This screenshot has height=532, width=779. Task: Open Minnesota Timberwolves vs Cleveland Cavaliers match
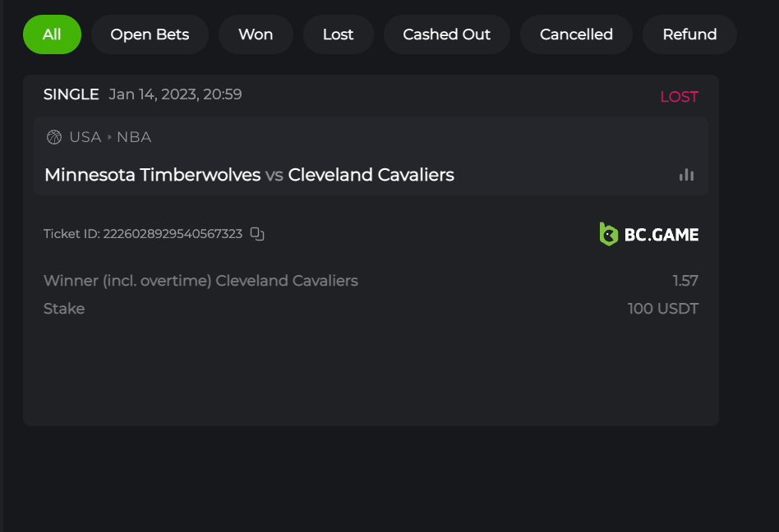[249, 175]
